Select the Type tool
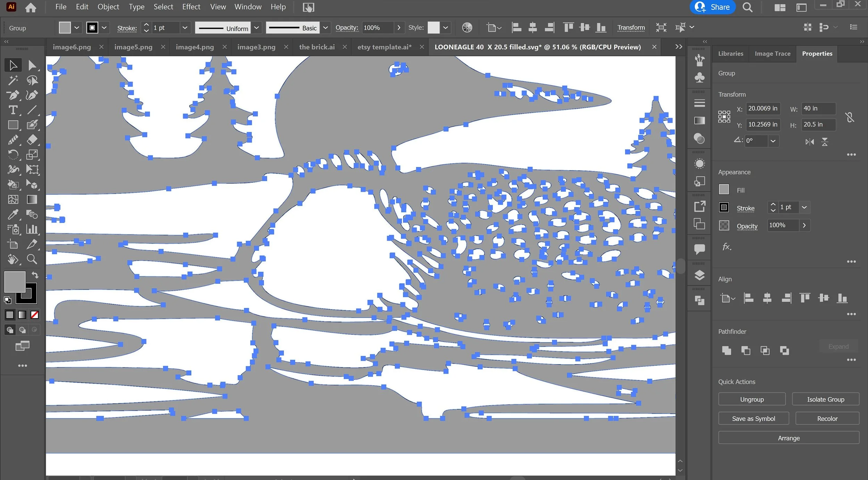The height and width of the screenshot is (480, 868). (x=13, y=110)
